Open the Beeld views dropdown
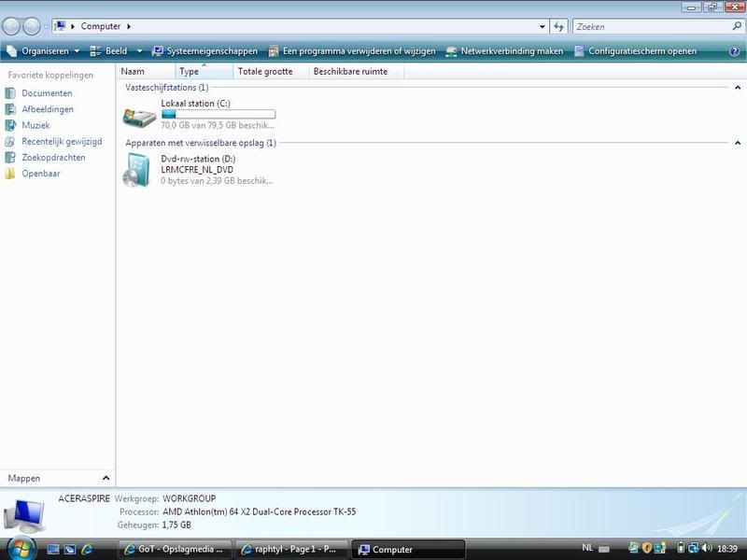The width and height of the screenshot is (747, 560). coord(139,51)
